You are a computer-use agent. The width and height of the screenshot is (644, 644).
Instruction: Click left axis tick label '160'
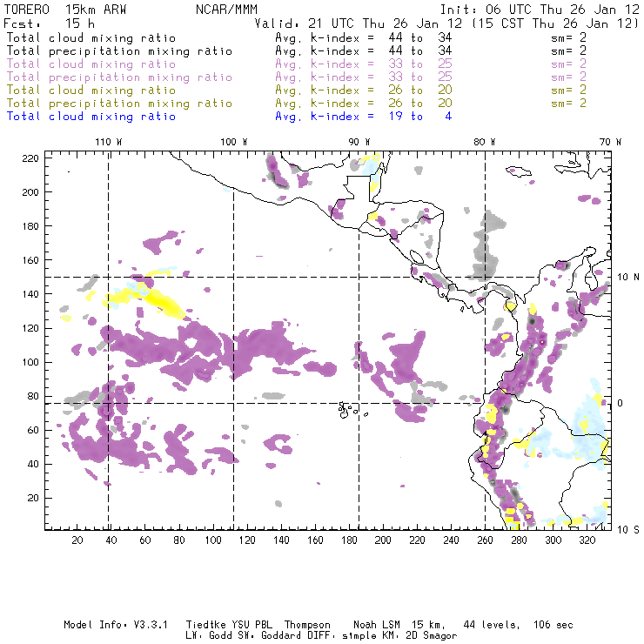point(30,260)
